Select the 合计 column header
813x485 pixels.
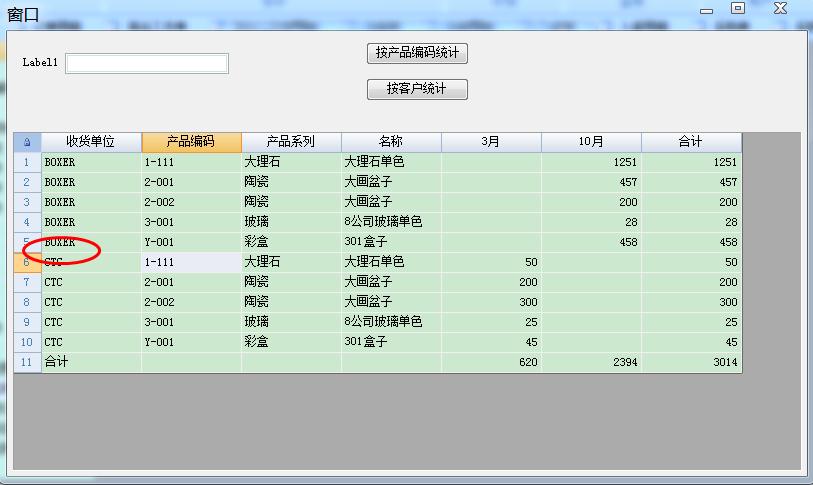(692, 142)
